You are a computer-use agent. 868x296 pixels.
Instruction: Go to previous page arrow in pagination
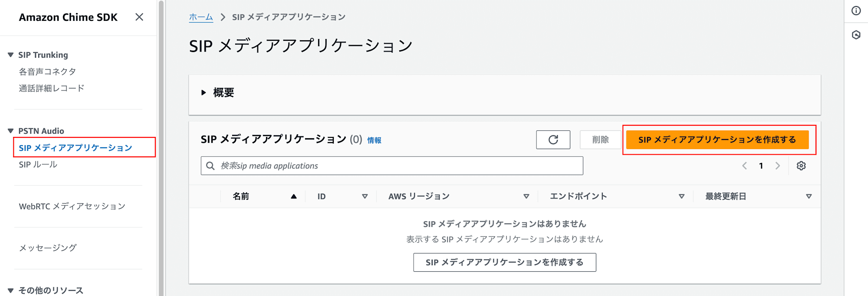(x=744, y=166)
